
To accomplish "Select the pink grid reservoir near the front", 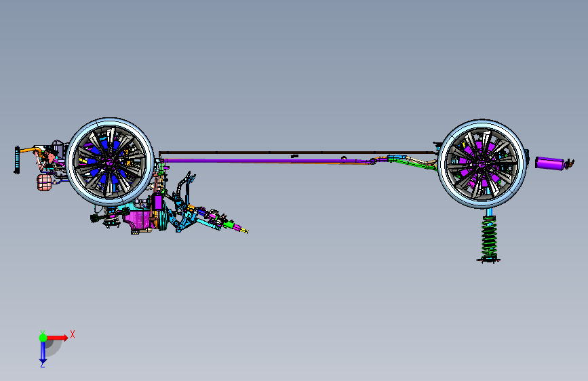I will (x=44, y=182).
